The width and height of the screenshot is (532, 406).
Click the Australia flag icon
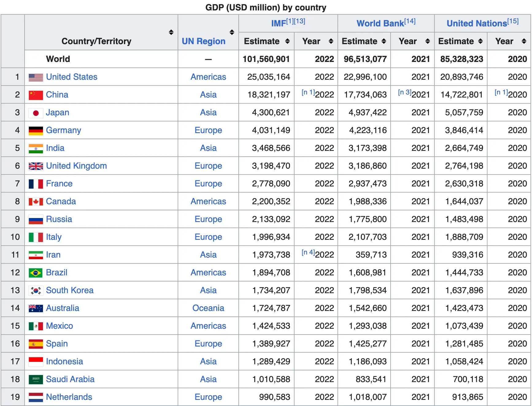(36, 308)
